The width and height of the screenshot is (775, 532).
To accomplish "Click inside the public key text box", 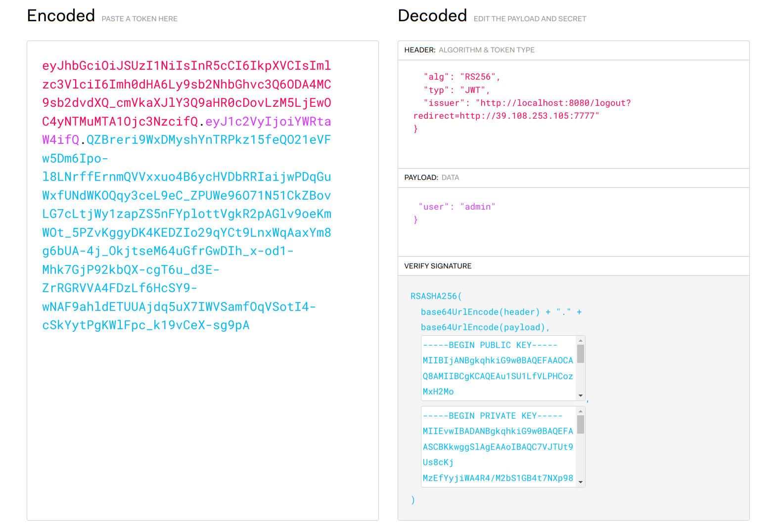I will [498, 368].
